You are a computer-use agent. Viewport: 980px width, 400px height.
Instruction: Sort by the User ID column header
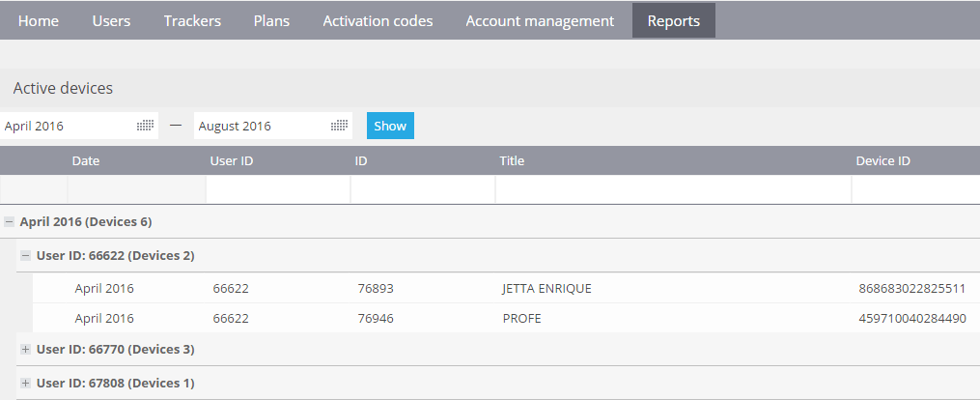tap(232, 160)
